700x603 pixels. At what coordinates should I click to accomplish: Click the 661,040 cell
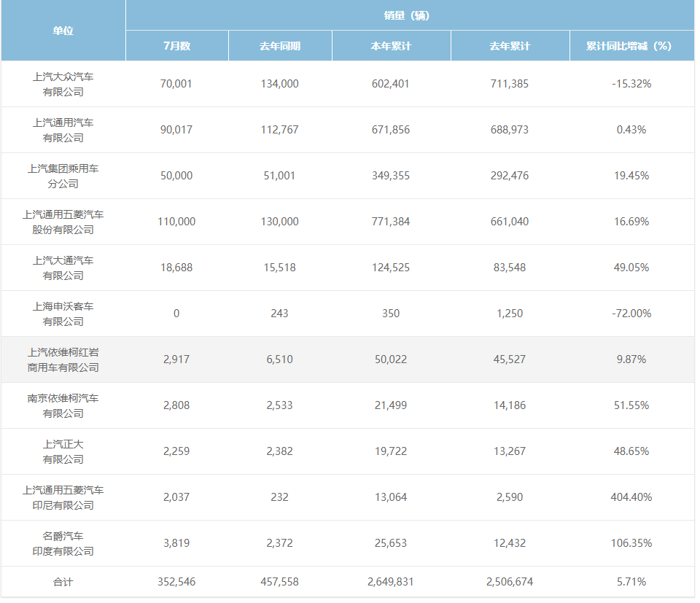(510, 222)
